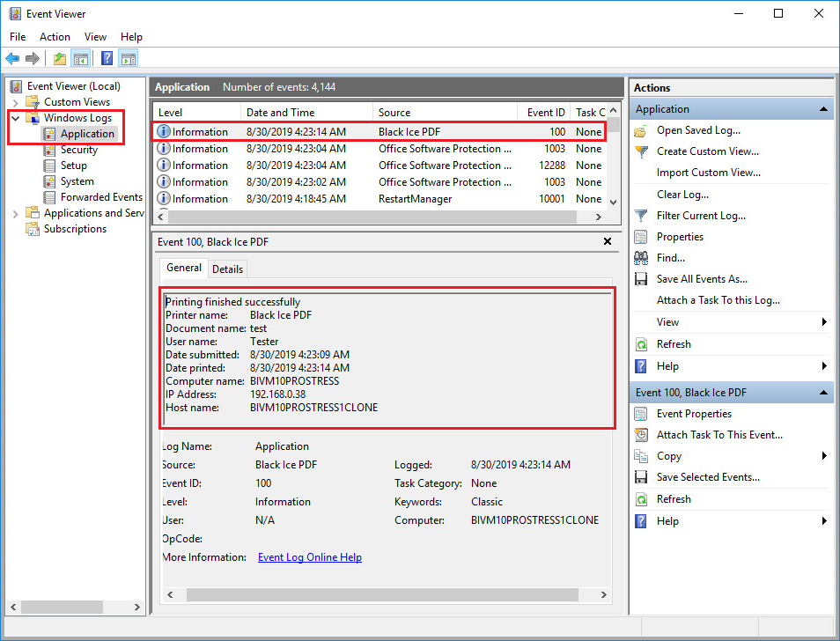Screen dimensions: 840x641
Task: Click the Event Properties icon
Action: tap(642, 414)
